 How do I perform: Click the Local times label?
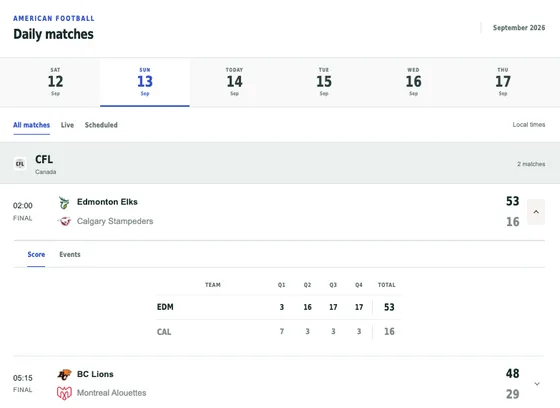pyautogui.click(x=529, y=125)
